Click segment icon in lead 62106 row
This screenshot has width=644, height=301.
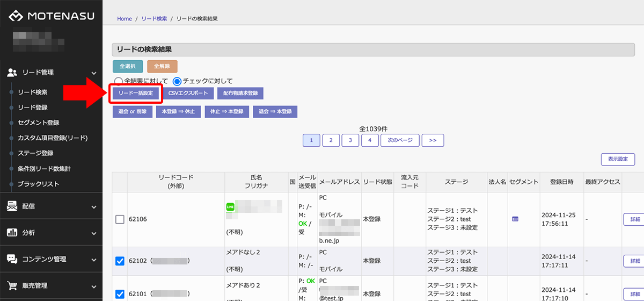point(515,219)
